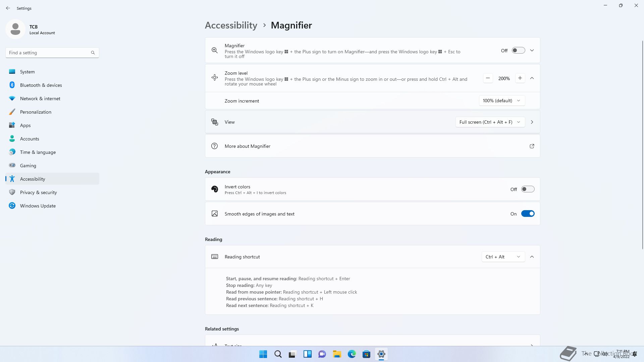Go to Windows Update
The image size is (644, 362).
(x=52, y=206)
